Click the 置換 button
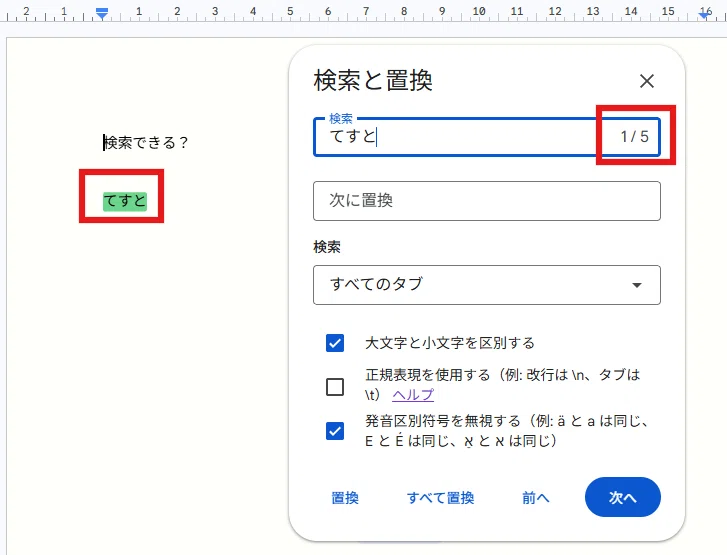The image size is (727, 555). pyautogui.click(x=345, y=498)
